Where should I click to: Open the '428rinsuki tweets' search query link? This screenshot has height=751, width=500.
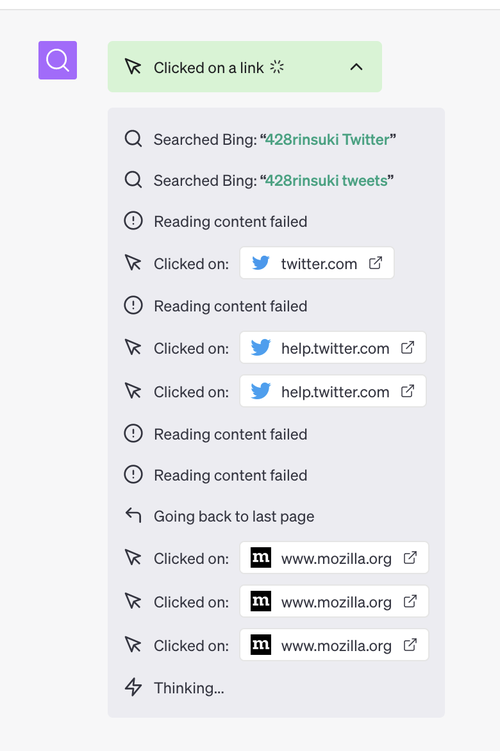[326, 181]
